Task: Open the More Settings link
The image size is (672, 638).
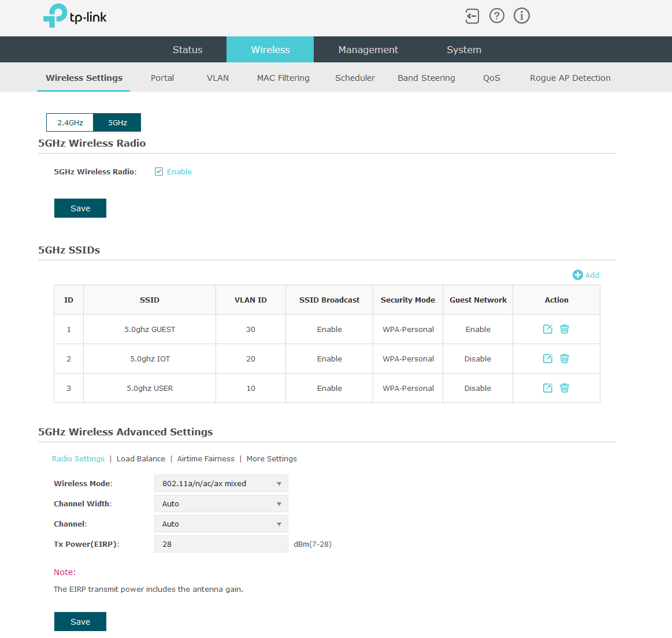Action: (272, 458)
